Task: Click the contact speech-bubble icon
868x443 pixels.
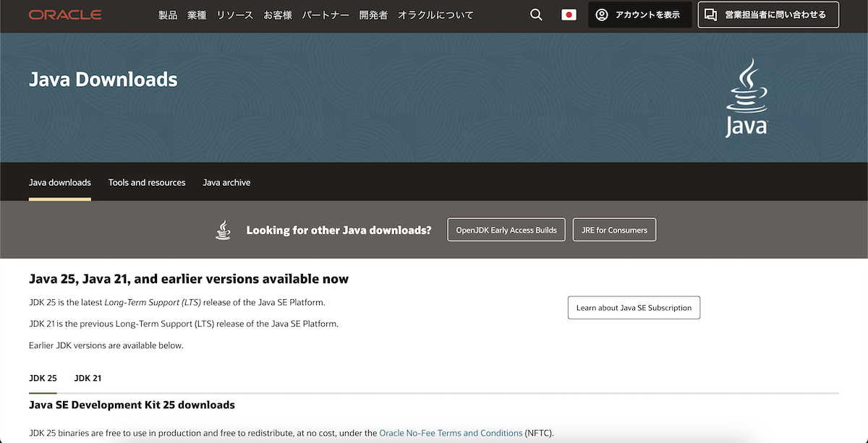Action: [x=712, y=14]
